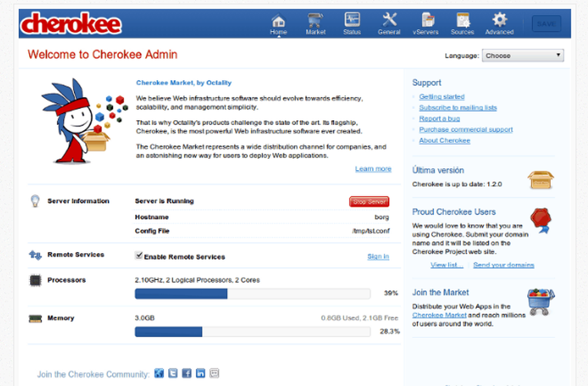Open the Home section
588x386 pixels.
[278, 24]
